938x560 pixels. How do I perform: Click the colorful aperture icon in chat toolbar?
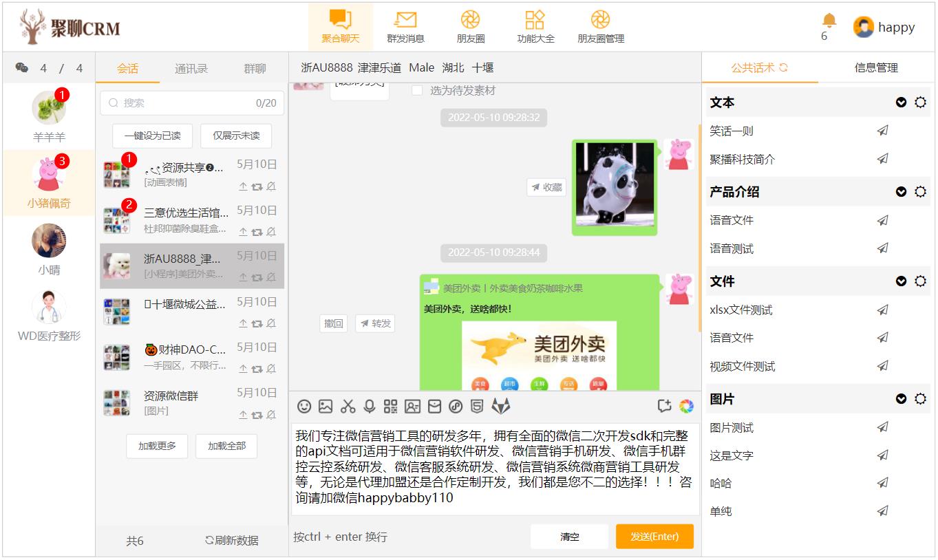point(686,407)
